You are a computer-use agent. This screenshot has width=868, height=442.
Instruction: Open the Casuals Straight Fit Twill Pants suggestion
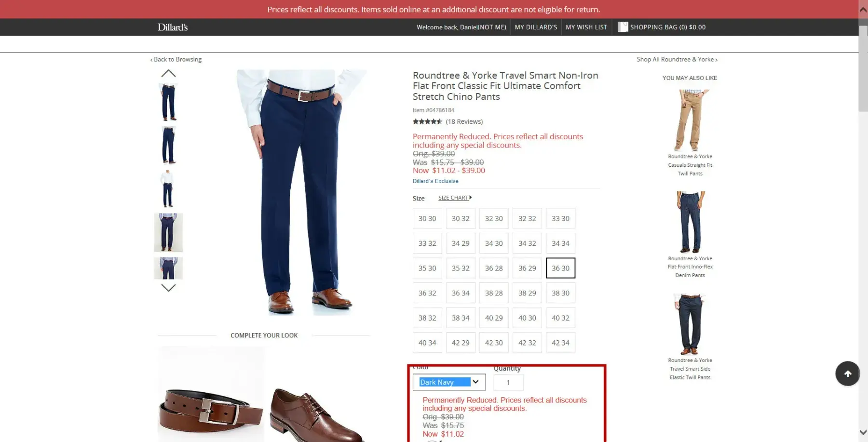pyautogui.click(x=690, y=132)
